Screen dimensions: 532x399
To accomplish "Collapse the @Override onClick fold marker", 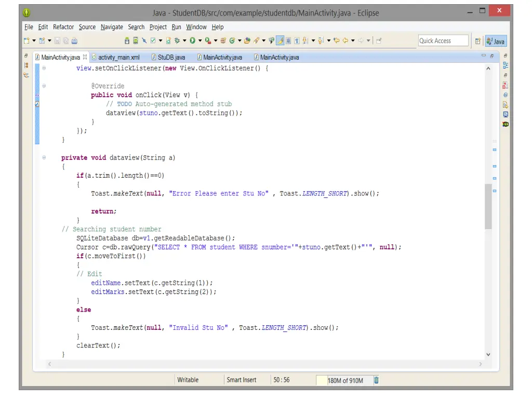I will (44, 86).
